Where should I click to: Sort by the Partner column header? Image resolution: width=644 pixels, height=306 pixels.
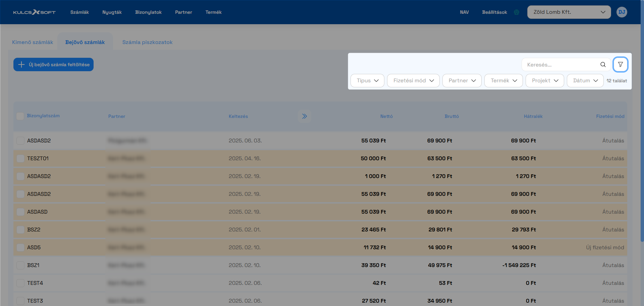[x=117, y=116]
